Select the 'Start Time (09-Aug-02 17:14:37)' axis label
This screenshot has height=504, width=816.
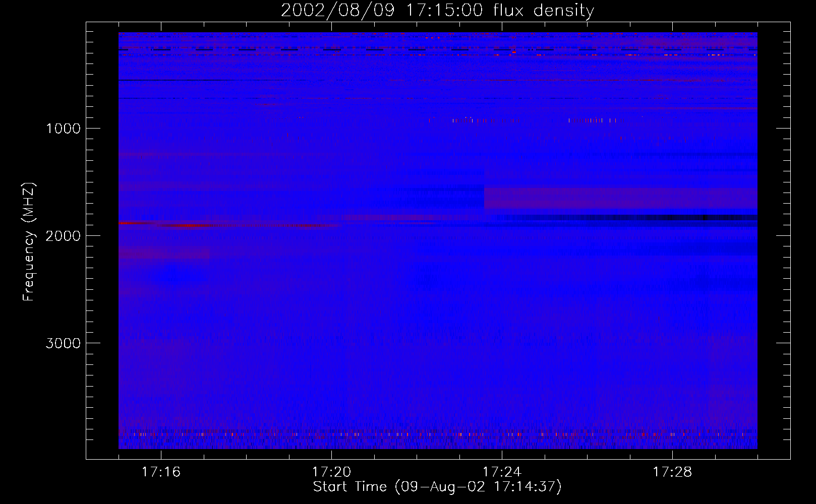coord(437,487)
